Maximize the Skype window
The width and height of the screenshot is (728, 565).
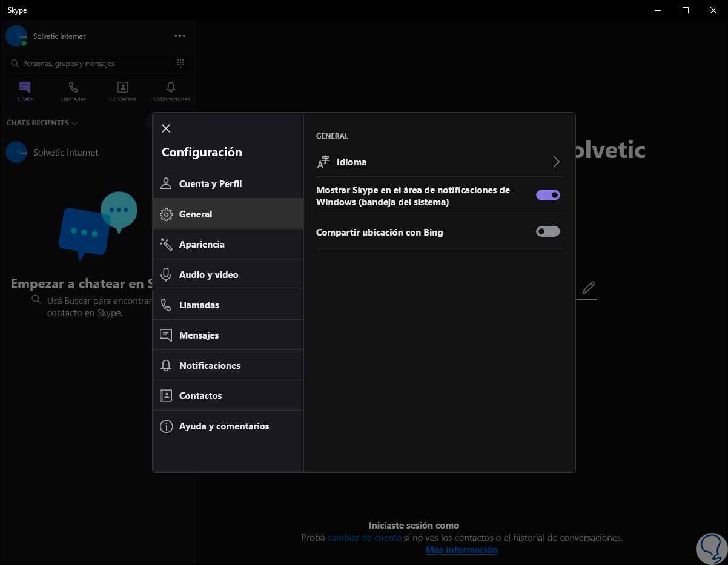(x=686, y=10)
